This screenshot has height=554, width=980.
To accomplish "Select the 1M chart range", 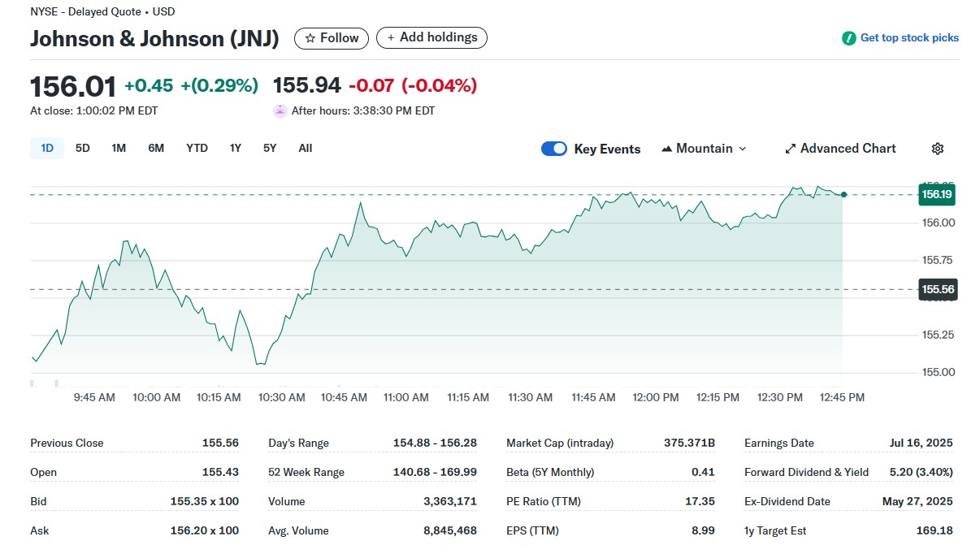I will click(x=119, y=148).
